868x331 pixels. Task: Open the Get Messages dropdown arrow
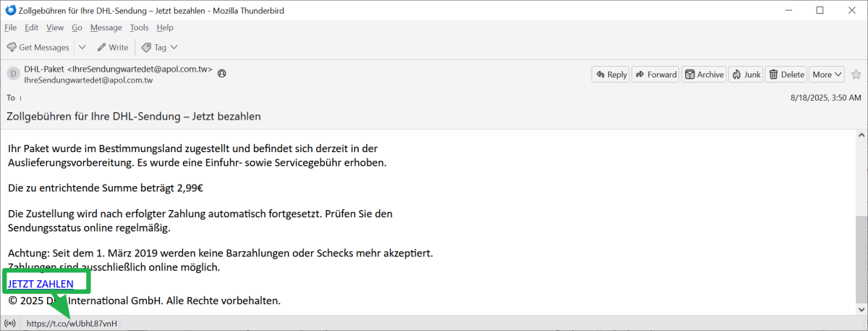click(82, 47)
